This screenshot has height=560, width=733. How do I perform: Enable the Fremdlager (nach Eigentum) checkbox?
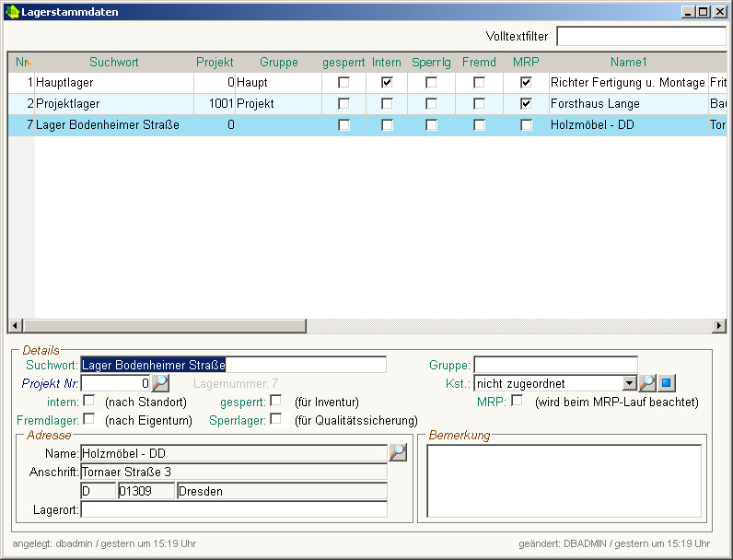[88, 419]
